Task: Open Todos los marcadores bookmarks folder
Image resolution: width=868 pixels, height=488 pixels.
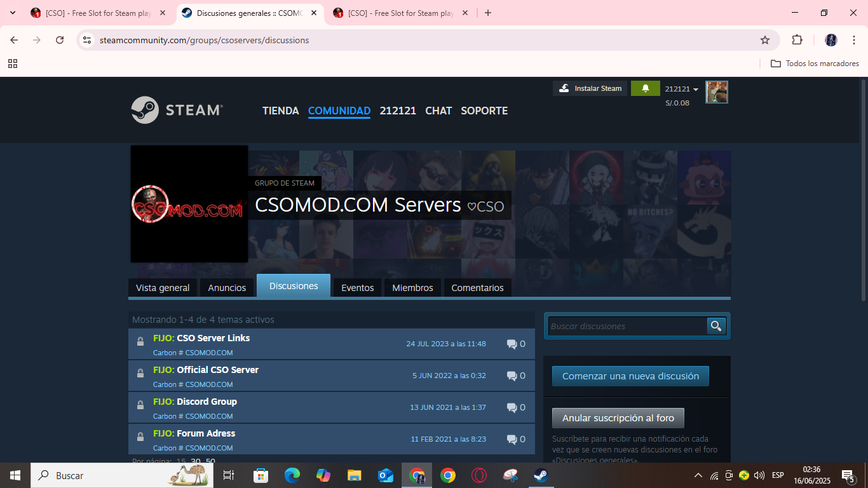Action: pyautogui.click(x=815, y=64)
